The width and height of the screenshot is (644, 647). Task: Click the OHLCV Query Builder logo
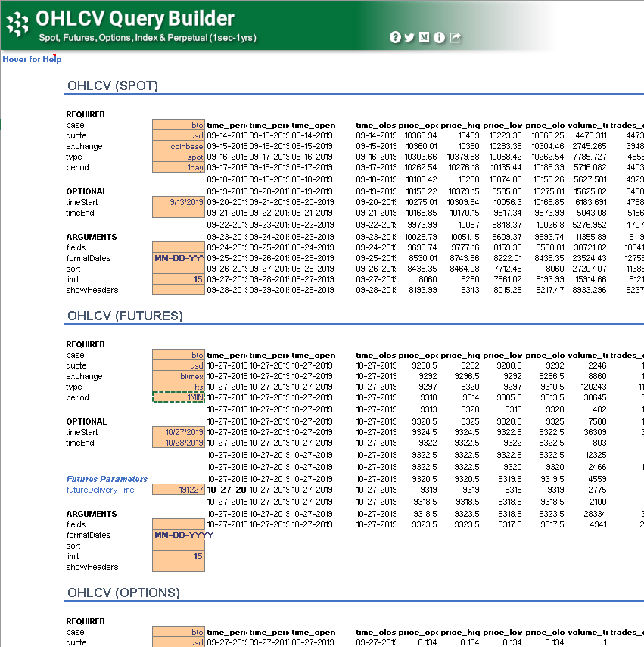point(15,23)
